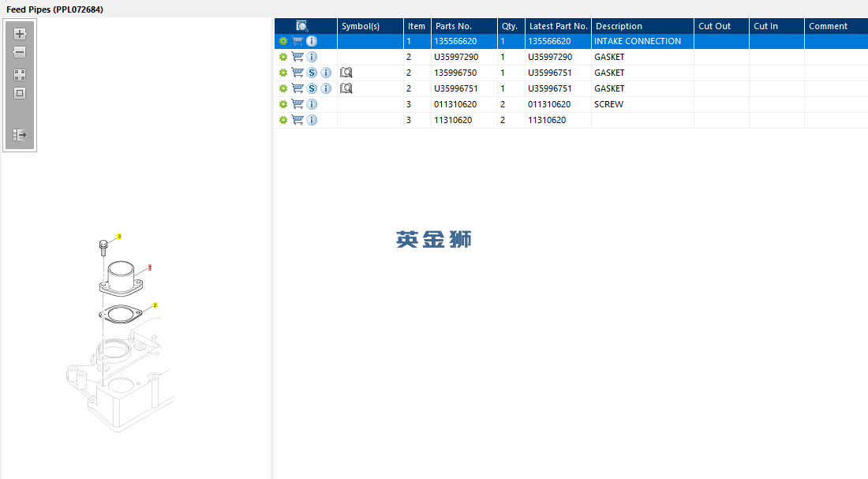This screenshot has height=479, width=868.
Task: Click the Cut Out column header
Action: pos(722,26)
